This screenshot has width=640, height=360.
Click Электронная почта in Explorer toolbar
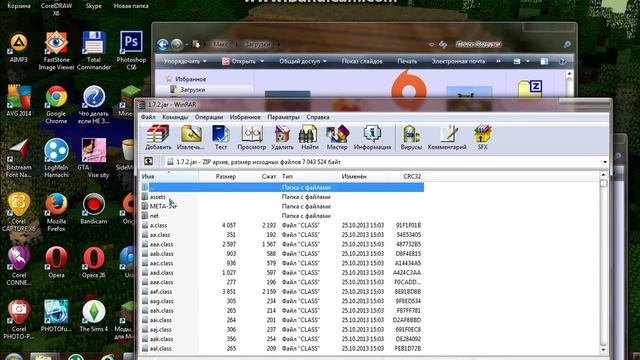(458, 61)
